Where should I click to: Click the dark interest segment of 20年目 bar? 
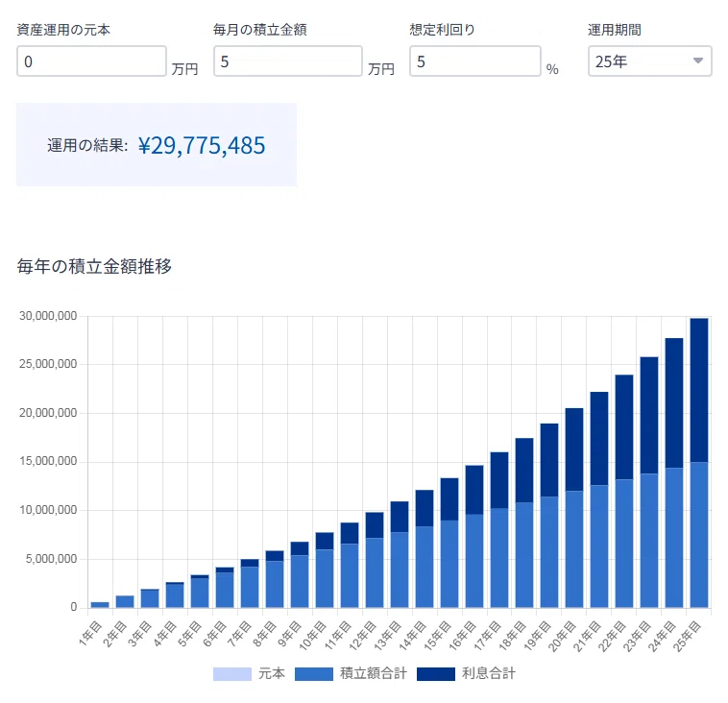pyautogui.click(x=574, y=449)
